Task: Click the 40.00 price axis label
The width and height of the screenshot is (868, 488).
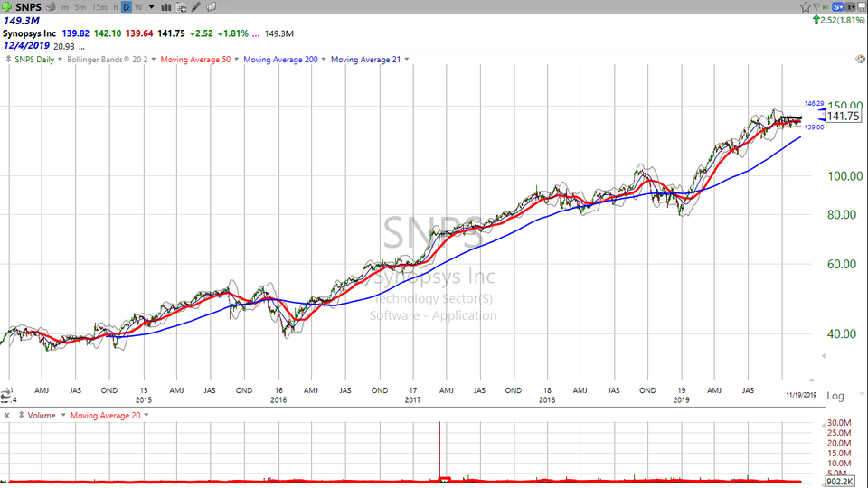Action: point(842,333)
